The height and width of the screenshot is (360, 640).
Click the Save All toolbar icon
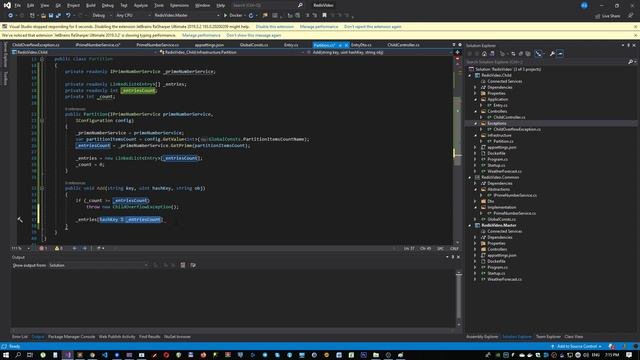[x=58, y=16]
